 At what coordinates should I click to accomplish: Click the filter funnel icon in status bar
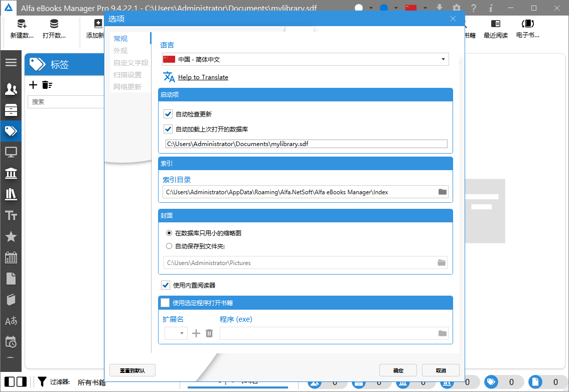pyautogui.click(x=42, y=382)
